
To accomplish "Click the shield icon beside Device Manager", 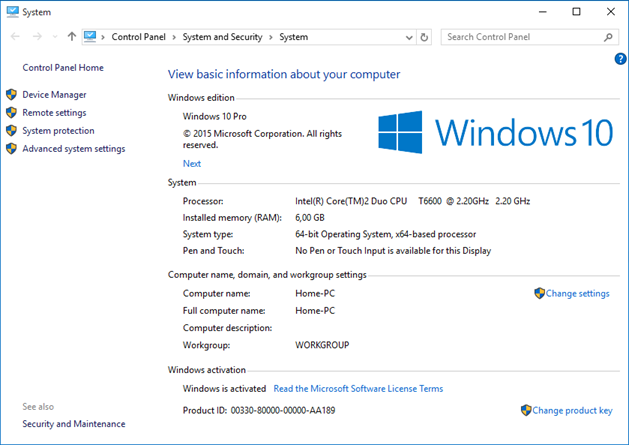I will point(11,95).
